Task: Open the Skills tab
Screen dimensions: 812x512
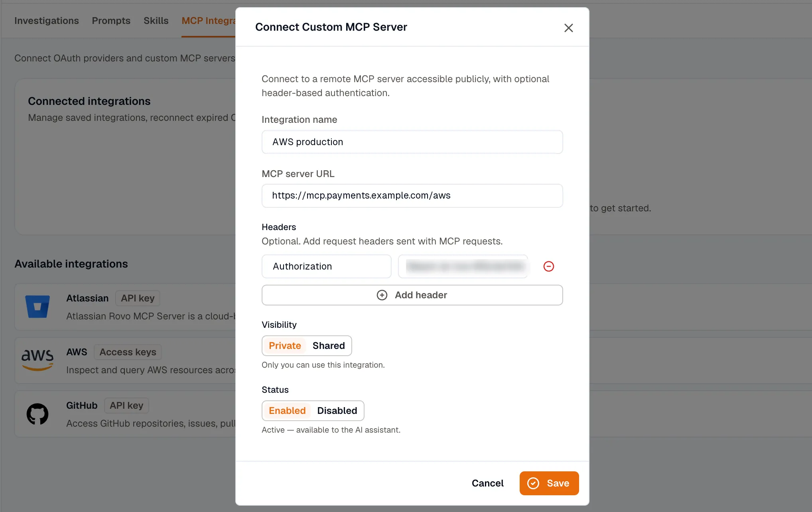Action: pyautogui.click(x=156, y=21)
